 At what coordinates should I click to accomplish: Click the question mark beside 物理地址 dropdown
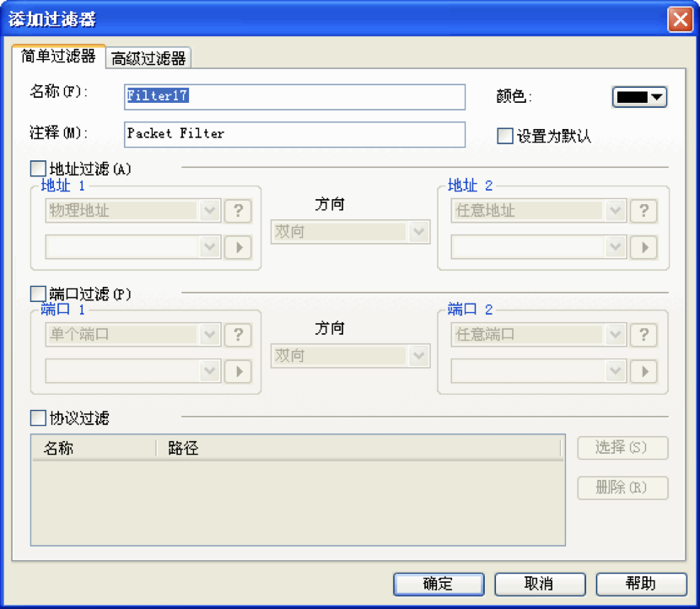coord(238,210)
